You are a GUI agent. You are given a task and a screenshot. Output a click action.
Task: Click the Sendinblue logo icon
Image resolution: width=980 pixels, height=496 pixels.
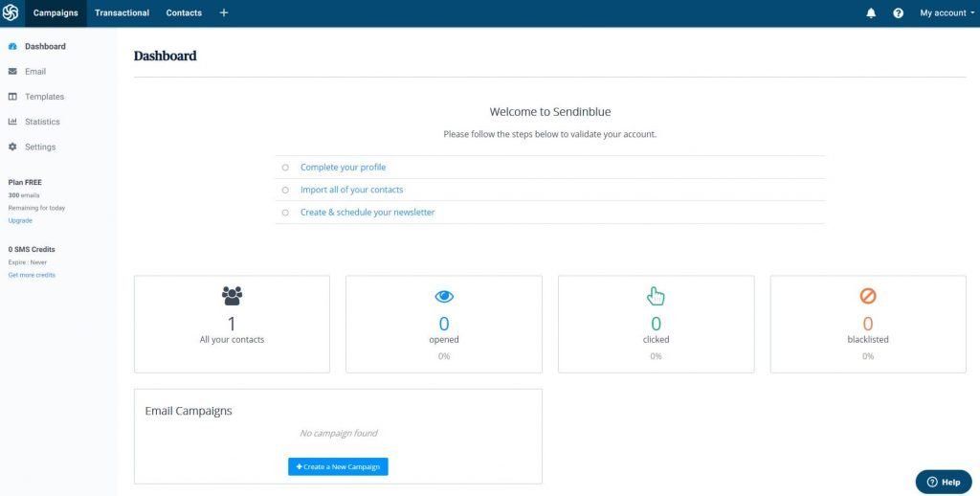pyautogui.click(x=11, y=13)
